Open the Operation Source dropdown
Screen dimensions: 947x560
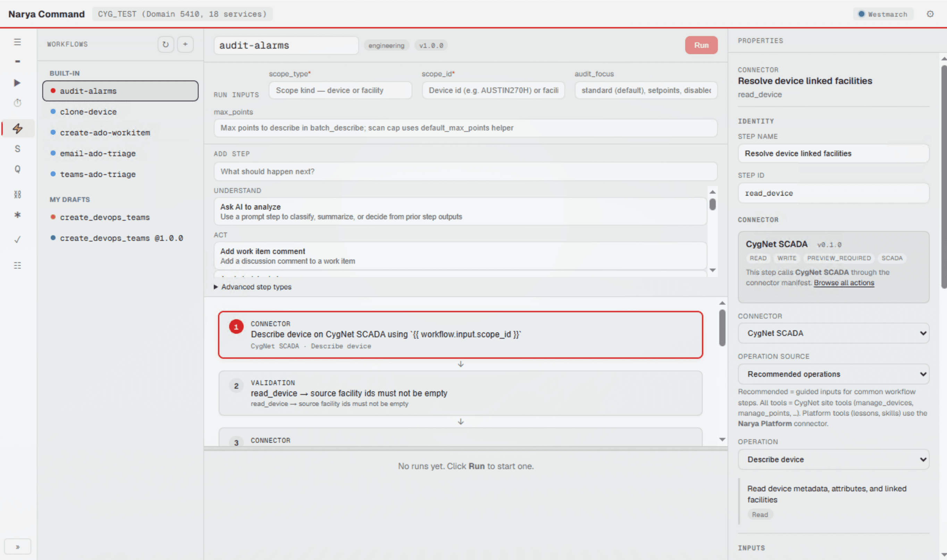833,374
